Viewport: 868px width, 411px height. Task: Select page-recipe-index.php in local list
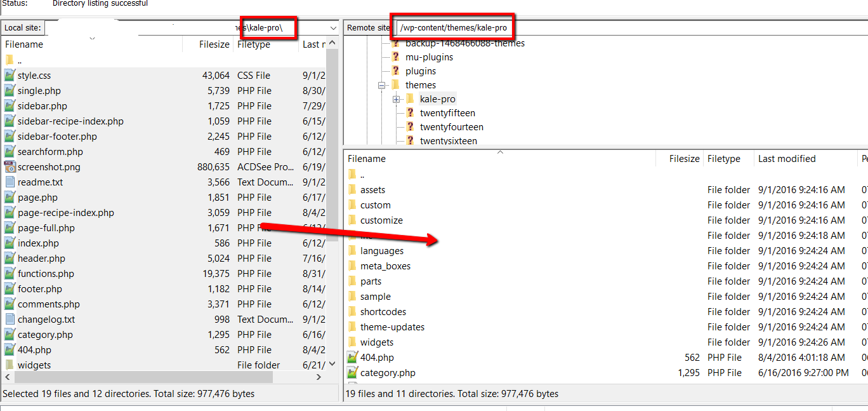(66, 213)
